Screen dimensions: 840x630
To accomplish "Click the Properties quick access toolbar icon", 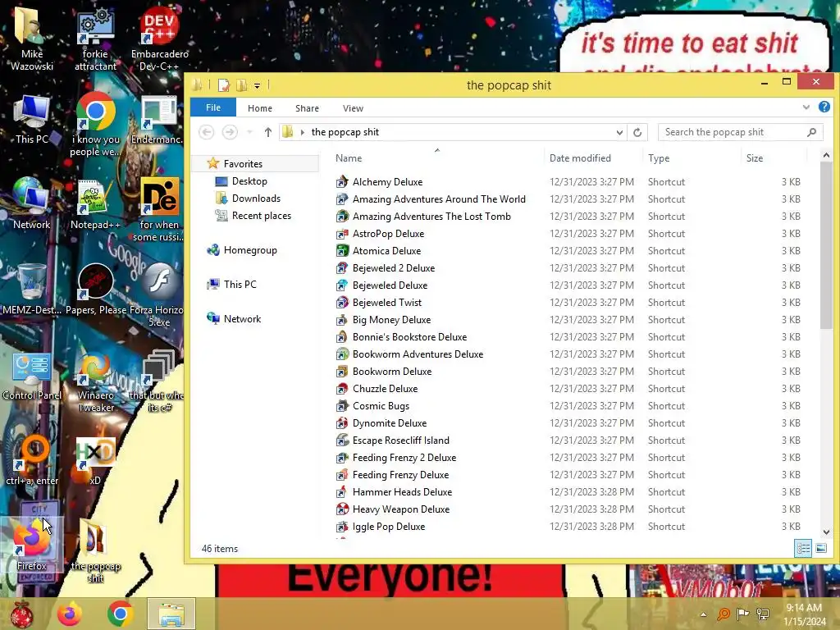I will (x=223, y=85).
